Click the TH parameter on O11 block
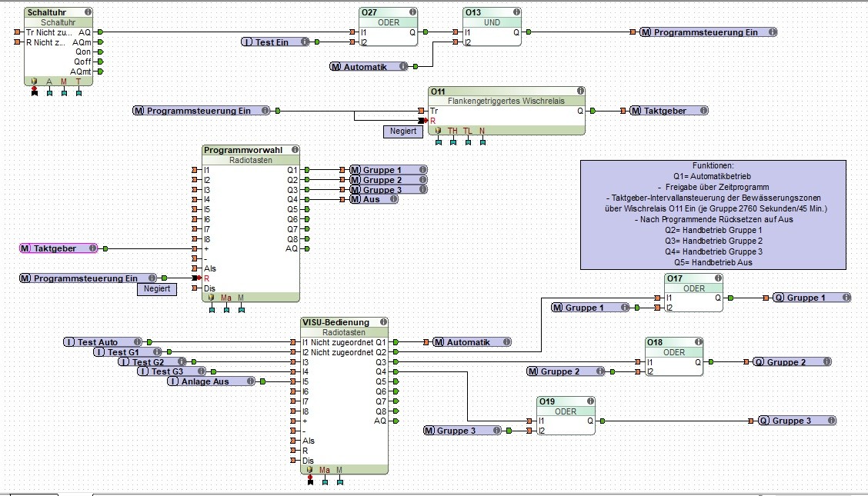 [x=452, y=131]
